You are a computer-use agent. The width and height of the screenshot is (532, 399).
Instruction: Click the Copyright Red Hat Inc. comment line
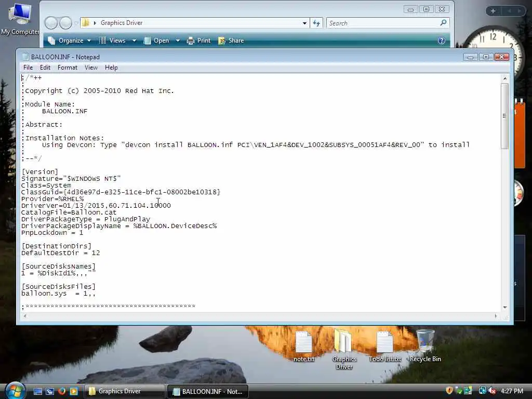(98, 91)
